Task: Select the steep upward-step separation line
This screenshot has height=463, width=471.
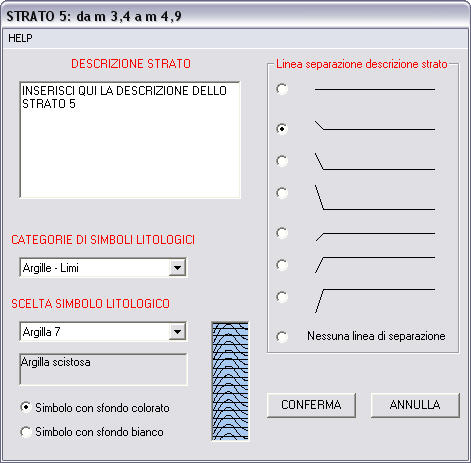Action: pyautogui.click(x=282, y=297)
